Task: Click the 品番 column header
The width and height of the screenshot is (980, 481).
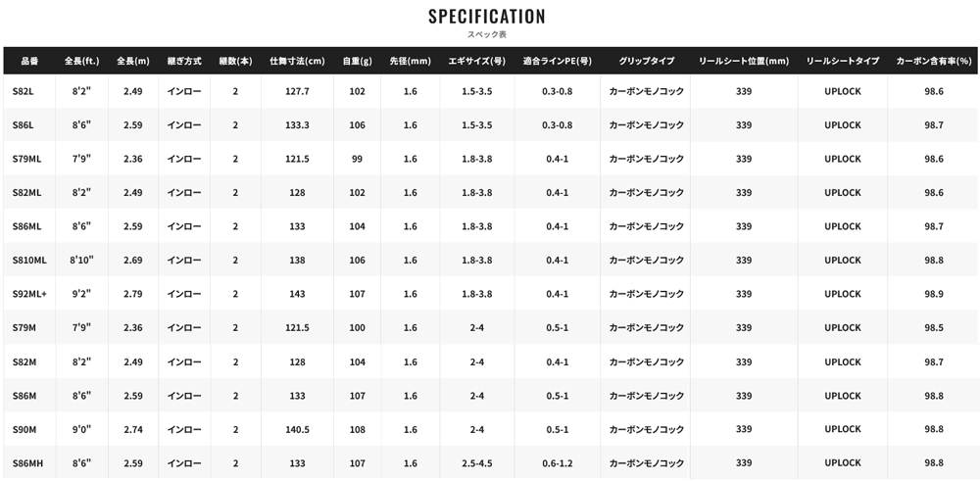Action: pyautogui.click(x=29, y=61)
